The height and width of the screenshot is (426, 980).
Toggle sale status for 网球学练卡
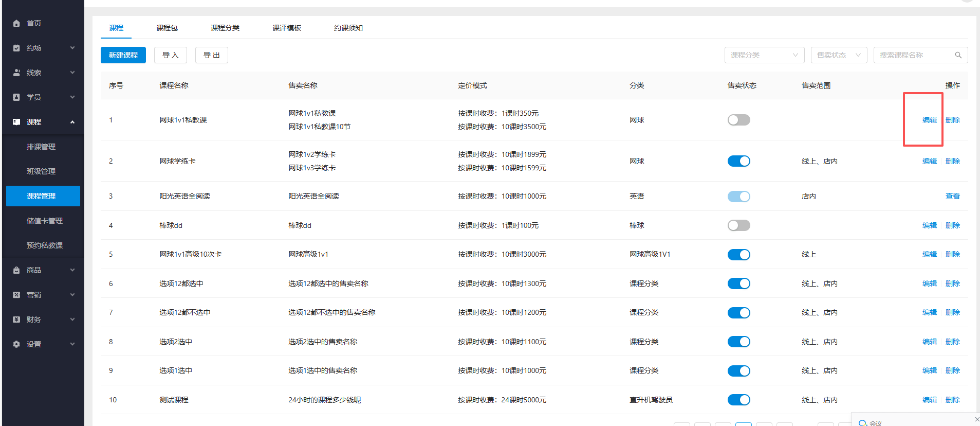point(738,161)
